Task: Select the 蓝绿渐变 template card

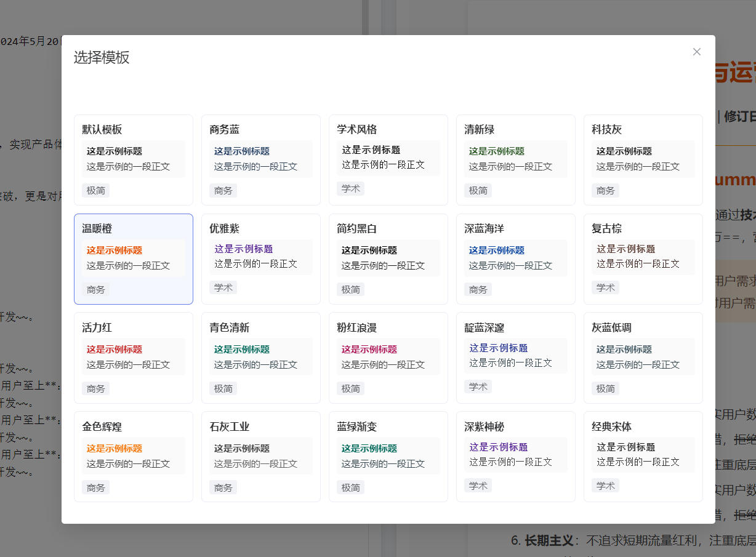Action: (x=388, y=457)
